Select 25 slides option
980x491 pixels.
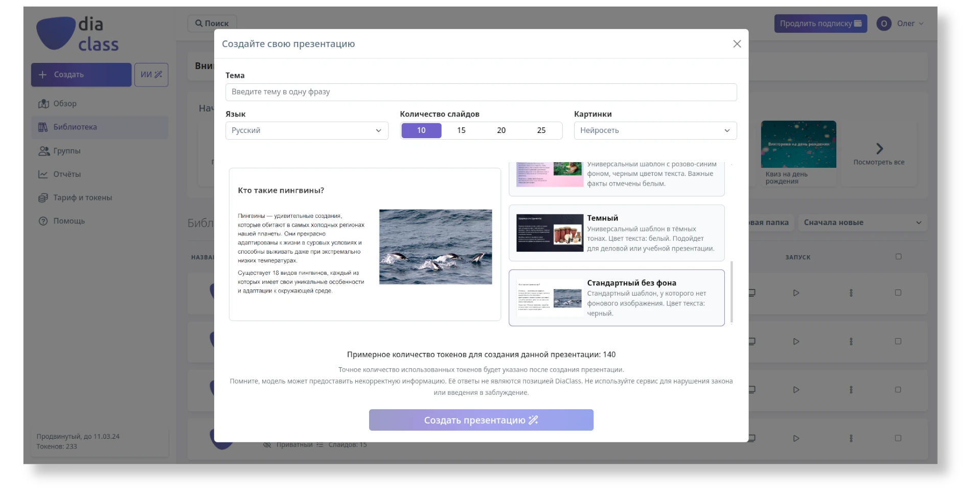[541, 130]
